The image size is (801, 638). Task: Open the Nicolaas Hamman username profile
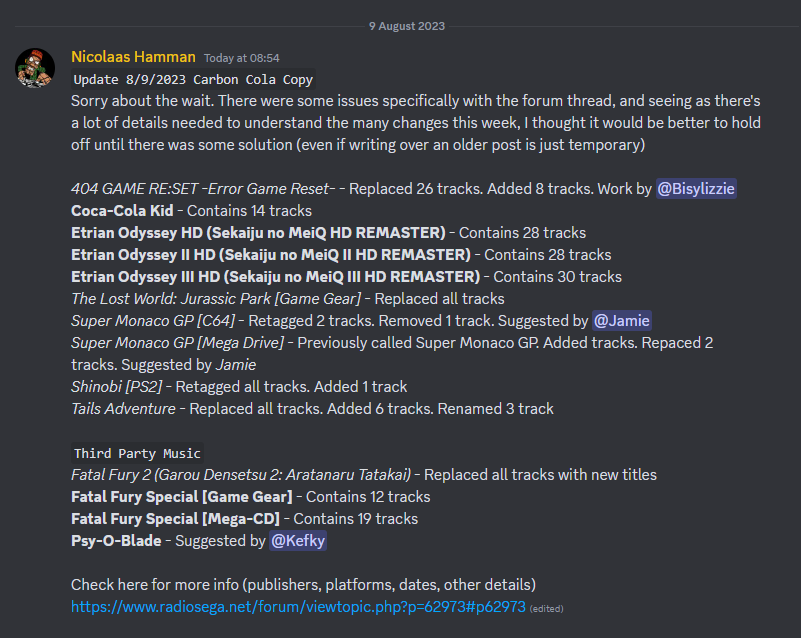coord(133,57)
